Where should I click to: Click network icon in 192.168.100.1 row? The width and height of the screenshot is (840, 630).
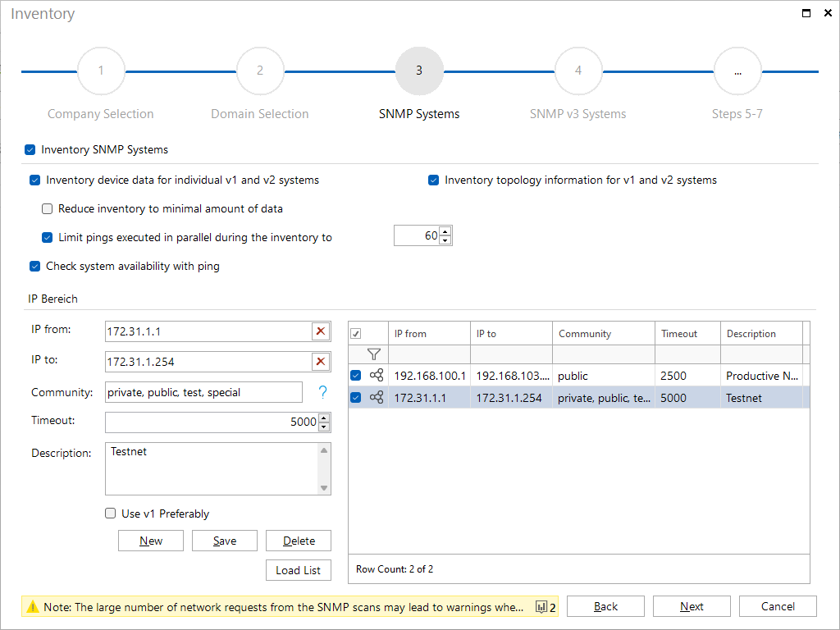pos(377,375)
